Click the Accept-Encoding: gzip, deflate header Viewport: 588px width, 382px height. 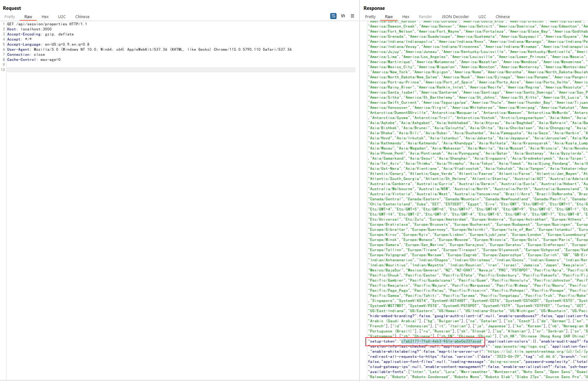[x=40, y=34]
